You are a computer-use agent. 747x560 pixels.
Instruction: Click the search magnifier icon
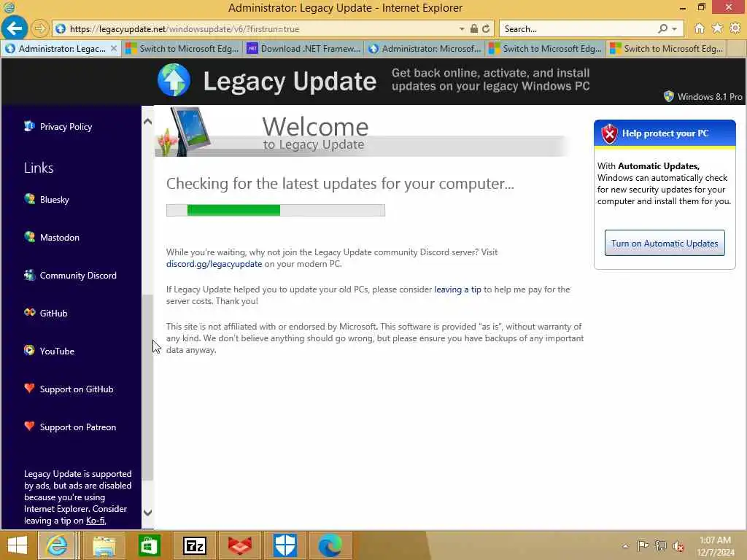click(662, 28)
